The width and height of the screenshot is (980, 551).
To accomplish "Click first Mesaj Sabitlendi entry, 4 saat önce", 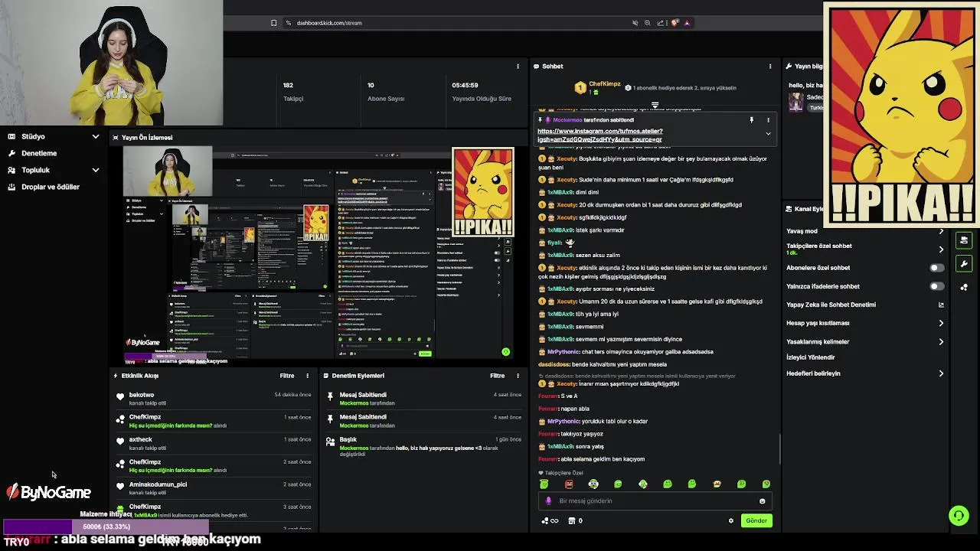I will click(423, 399).
